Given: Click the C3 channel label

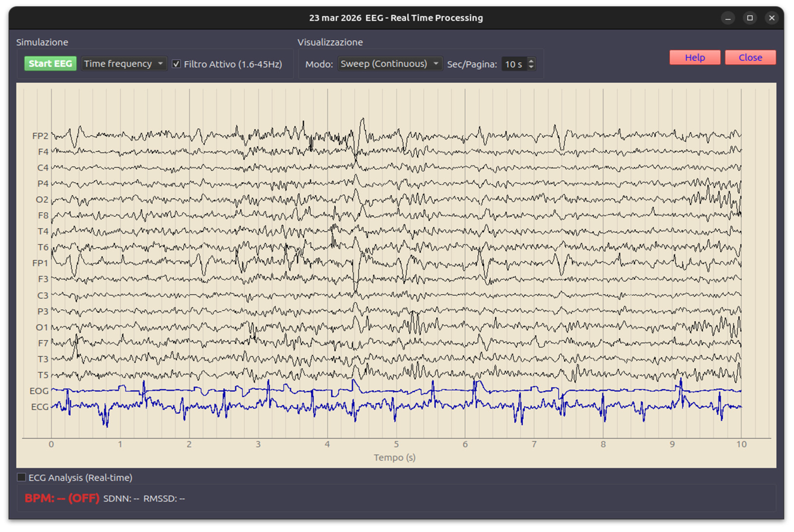Looking at the screenshot, I should 43,296.
